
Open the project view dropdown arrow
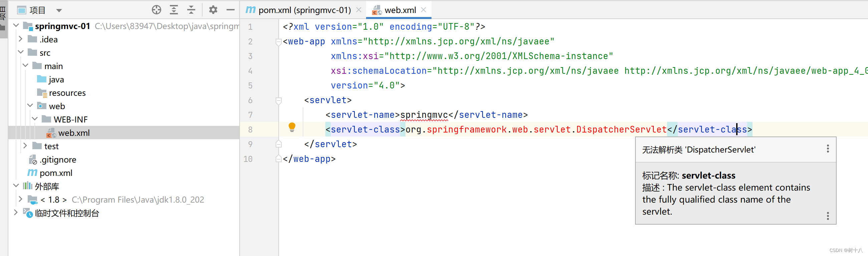pos(59,10)
